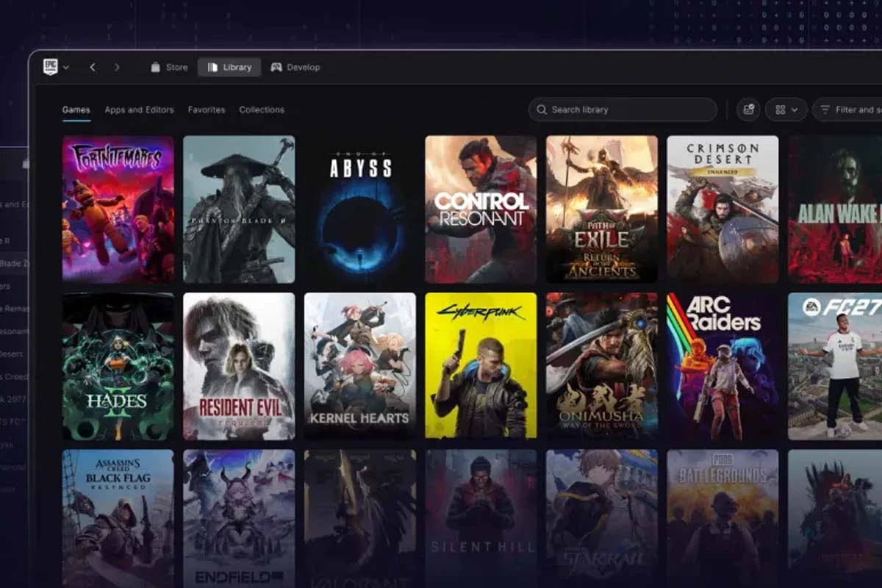Select the Resident Evil Requiem tile
The height and width of the screenshot is (588, 882).
[239, 366]
